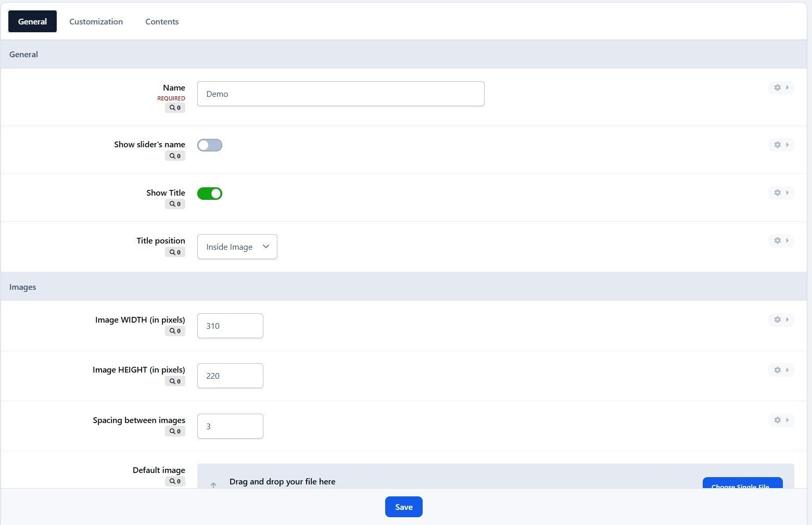Disable the Show Title toggle
This screenshot has height=525, width=812.
(210, 194)
